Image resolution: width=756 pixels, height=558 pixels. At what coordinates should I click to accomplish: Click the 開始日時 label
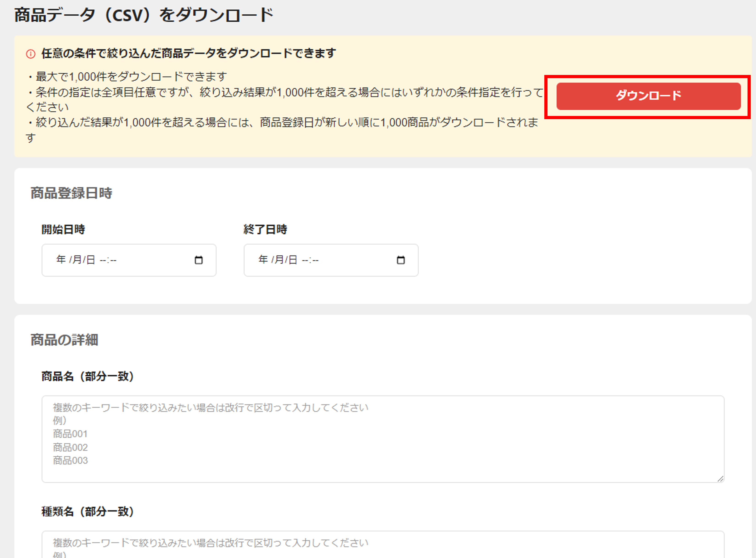click(63, 229)
